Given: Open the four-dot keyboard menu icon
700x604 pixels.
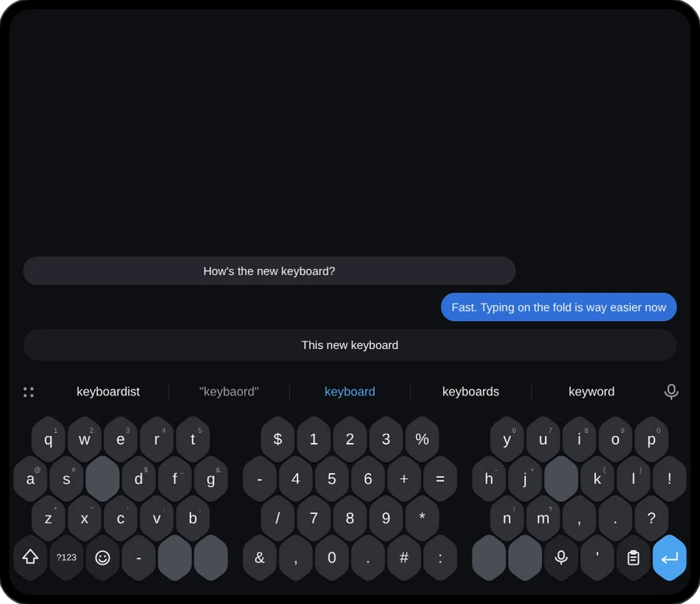Looking at the screenshot, I should [29, 392].
